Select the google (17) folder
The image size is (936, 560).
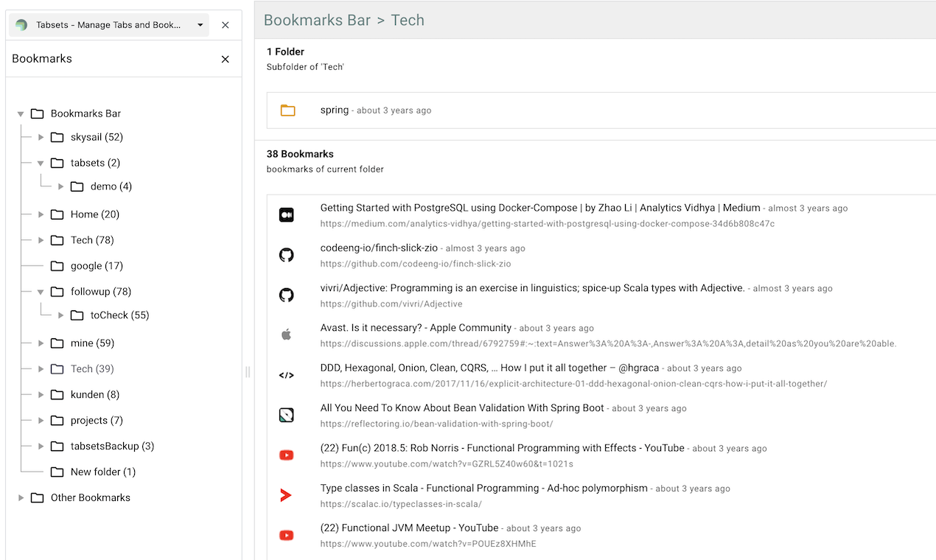pyautogui.click(x=96, y=266)
